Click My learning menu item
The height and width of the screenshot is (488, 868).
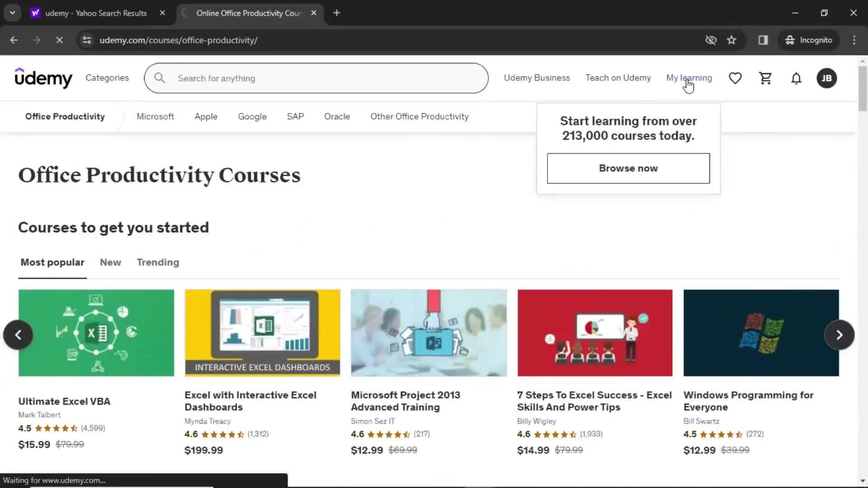click(x=689, y=77)
